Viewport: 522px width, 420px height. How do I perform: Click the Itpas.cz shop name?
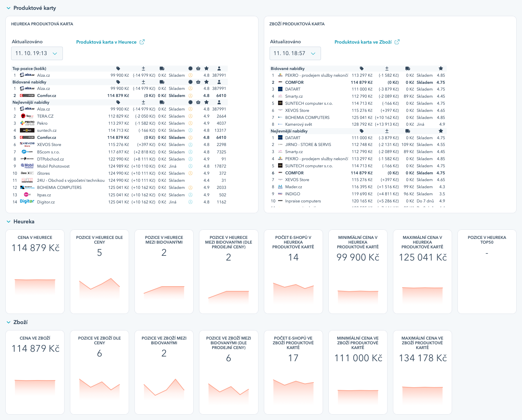point(44,195)
